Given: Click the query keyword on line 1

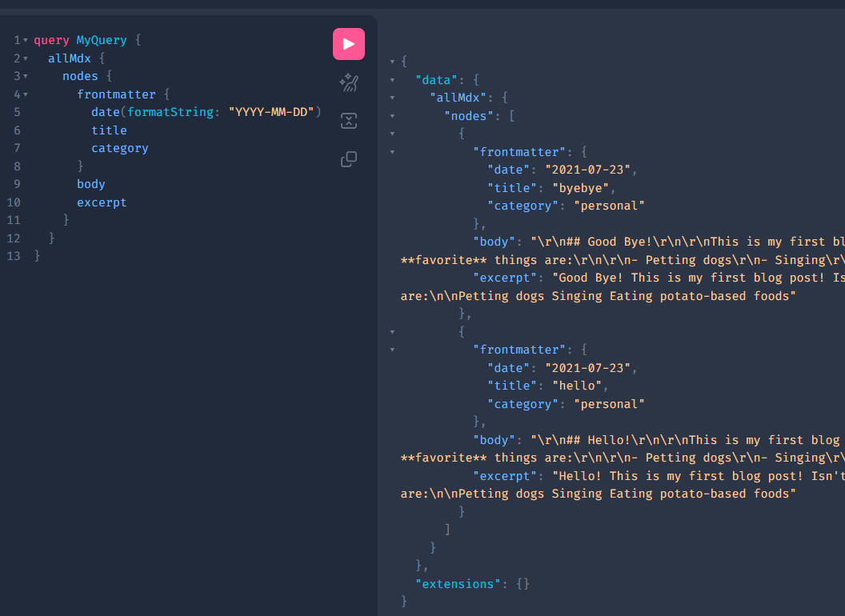Looking at the screenshot, I should coord(52,41).
